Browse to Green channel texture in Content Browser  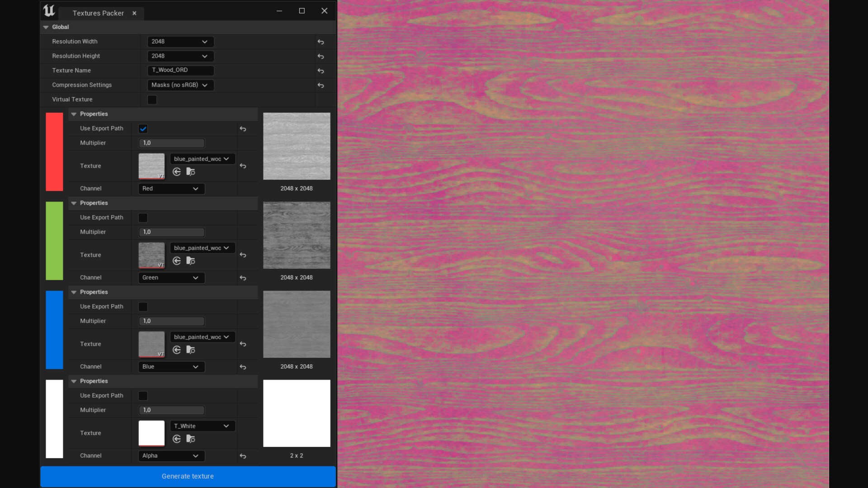click(190, 261)
